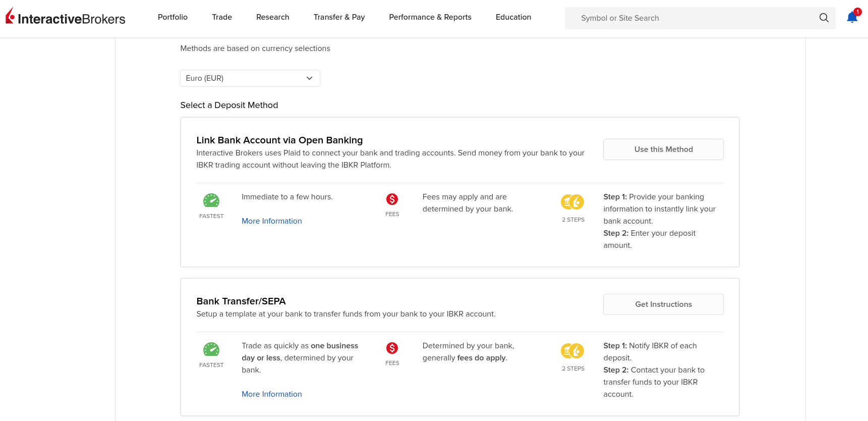Open More Information under Open Banking
Screen dimensions: 868x421
(272, 221)
